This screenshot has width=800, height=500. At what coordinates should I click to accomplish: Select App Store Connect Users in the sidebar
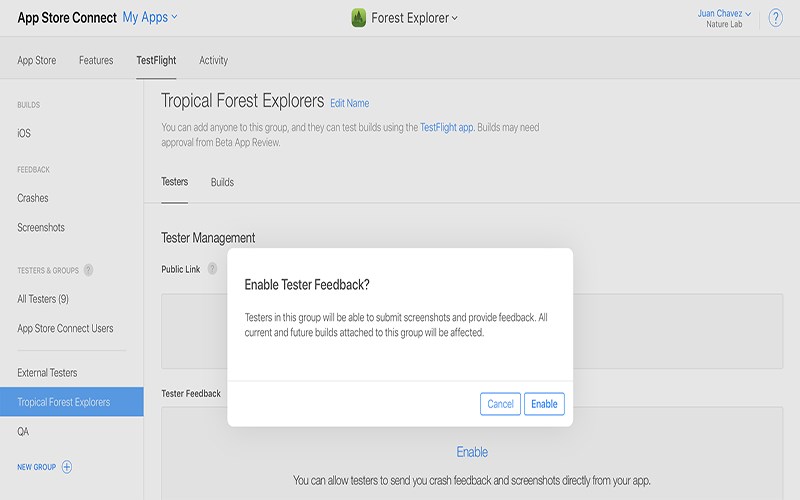65,328
